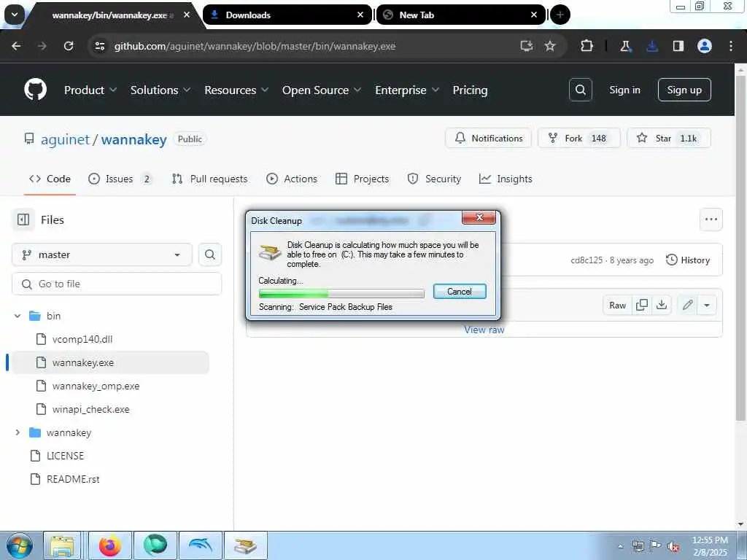Open the Projects repository tab
The image size is (747, 560).
[x=362, y=179]
